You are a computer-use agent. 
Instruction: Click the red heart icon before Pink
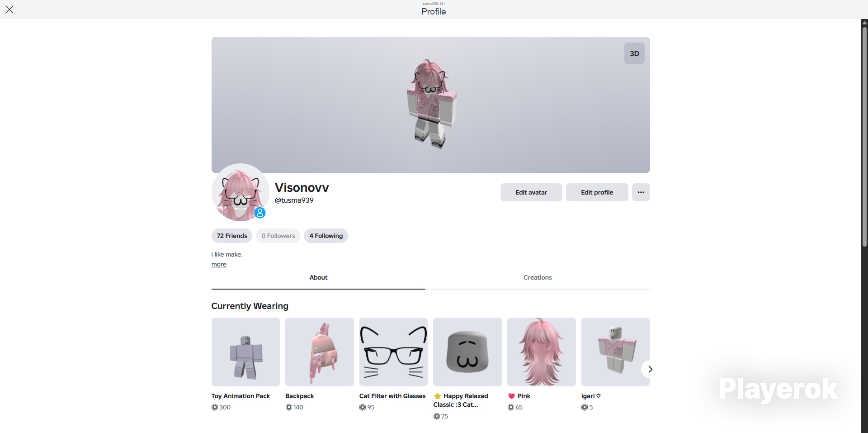pos(512,396)
